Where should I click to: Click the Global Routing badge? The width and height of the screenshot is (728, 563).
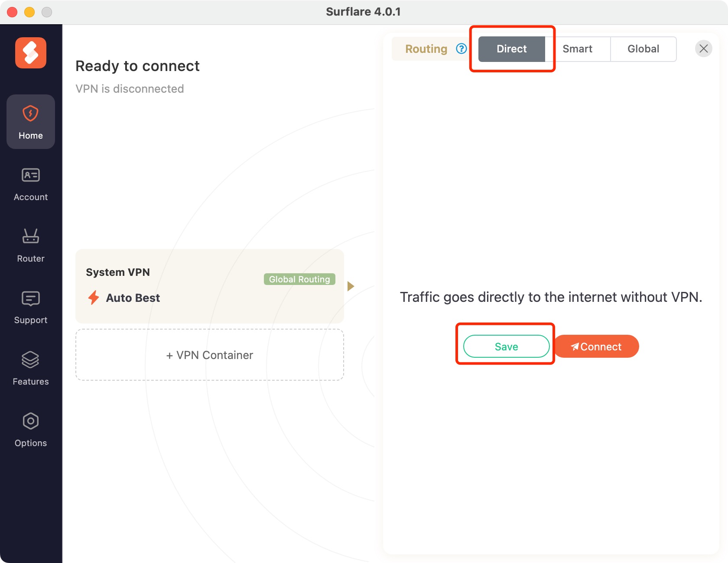pos(299,279)
